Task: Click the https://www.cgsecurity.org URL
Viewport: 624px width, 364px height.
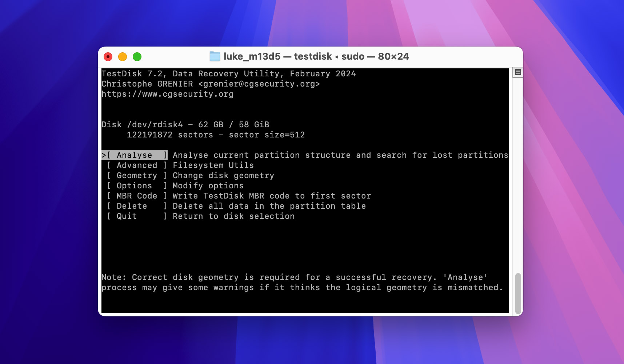Action: click(x=168, y=94)
